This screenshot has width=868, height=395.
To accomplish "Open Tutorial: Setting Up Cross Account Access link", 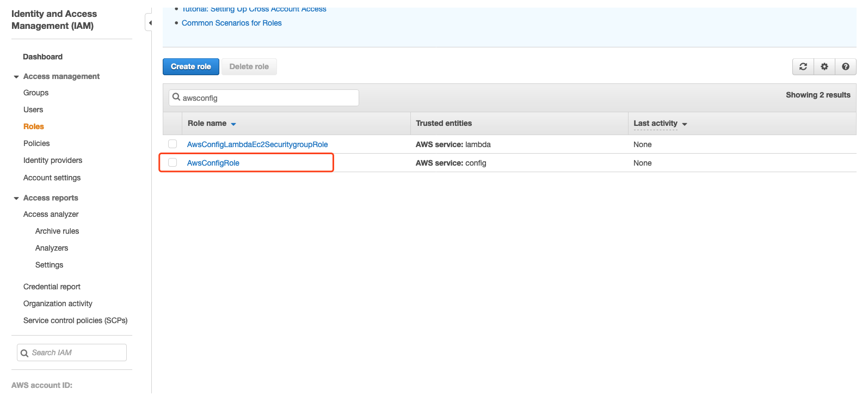I will click(x=254, y=9).
